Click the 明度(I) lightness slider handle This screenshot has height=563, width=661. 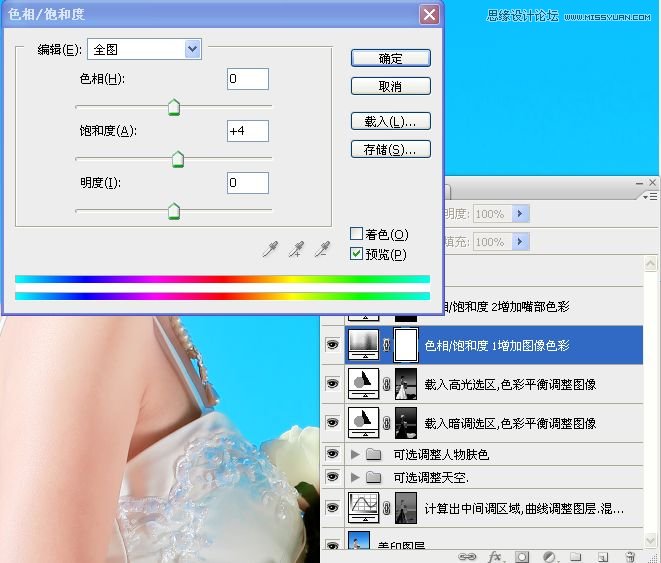[x=174, y=211]
